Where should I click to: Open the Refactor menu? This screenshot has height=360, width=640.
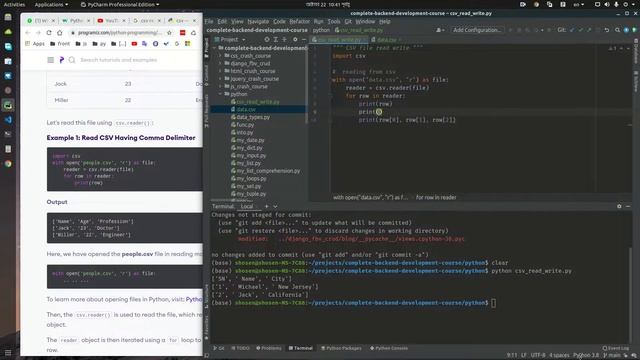[x=300, y=21]
